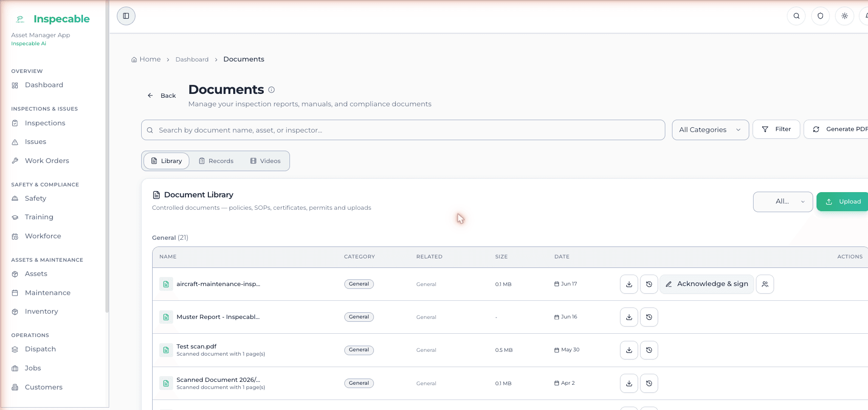Image resolution: width=868 pixels, height=410 pixels.
Task: Open the Safety section
Action: point(35,198)
